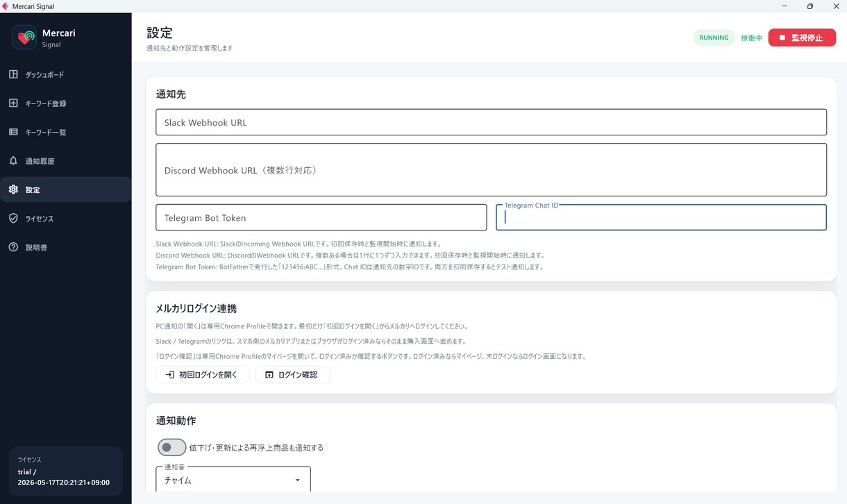Restore down the Mercari Signal window
Image resolution: width=847 pixels, height=504 pixels.
pos(810,6)
